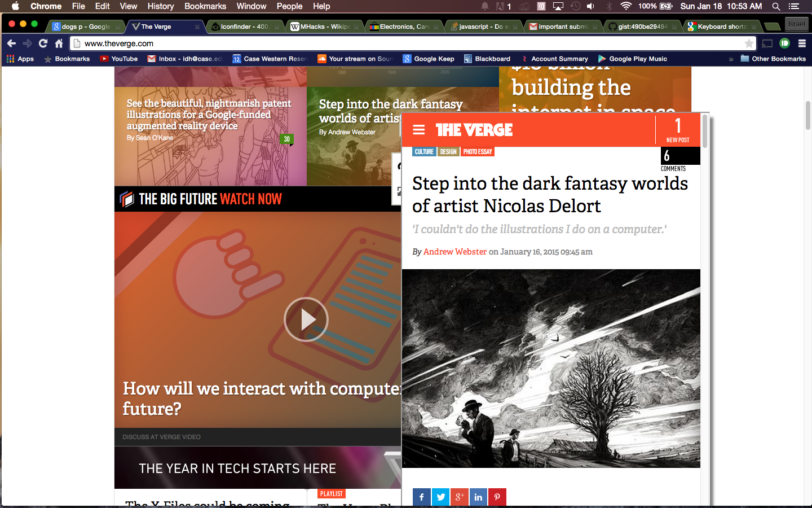Open the Nicolas Delort illustration image
This screenshot has height=508, width=812.
pos(551,369)
